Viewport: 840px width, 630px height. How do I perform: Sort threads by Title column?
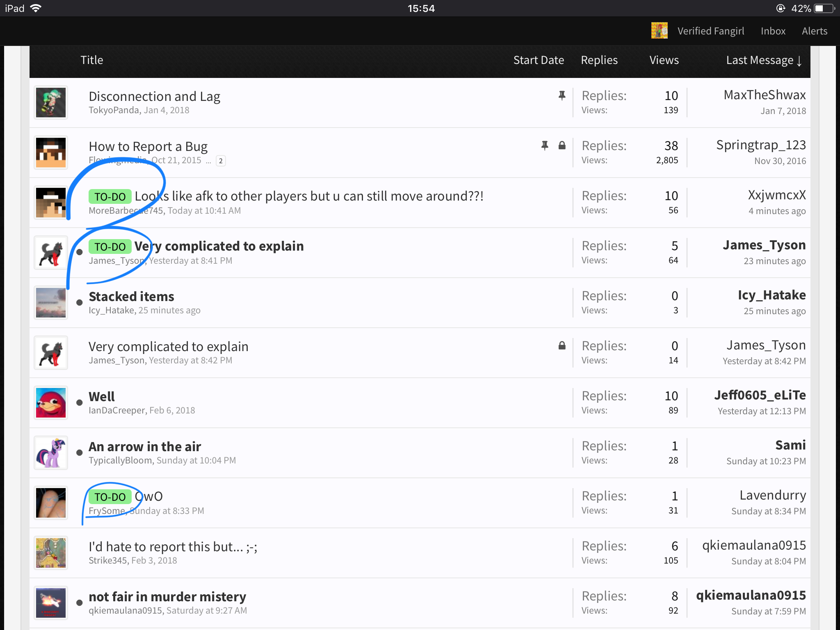[x=92, y=60]
